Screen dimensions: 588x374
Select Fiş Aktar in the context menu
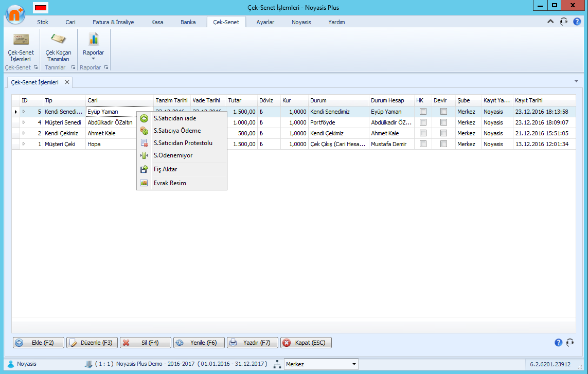pyautogui.click(x=182, y=169)
